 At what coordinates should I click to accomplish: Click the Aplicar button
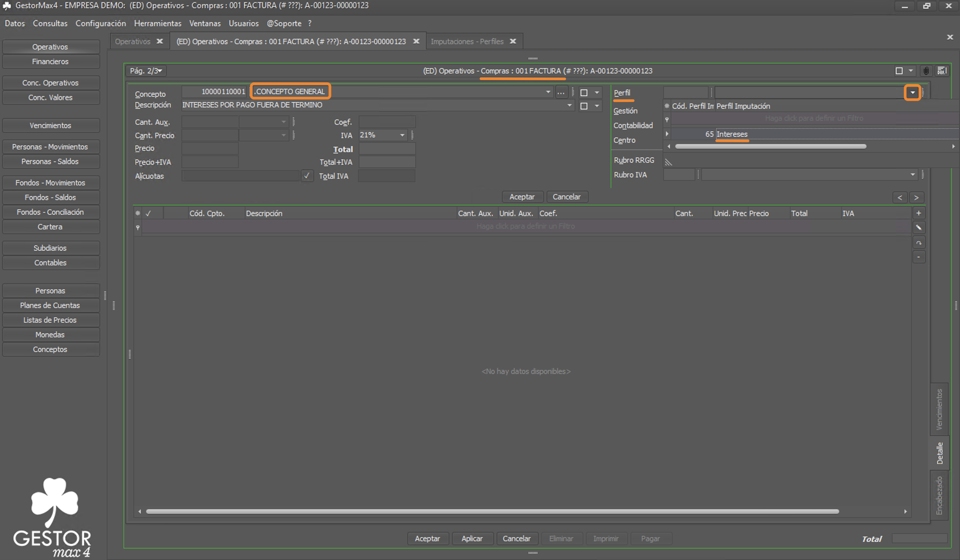pyautogui.click(x=472, y=538)
